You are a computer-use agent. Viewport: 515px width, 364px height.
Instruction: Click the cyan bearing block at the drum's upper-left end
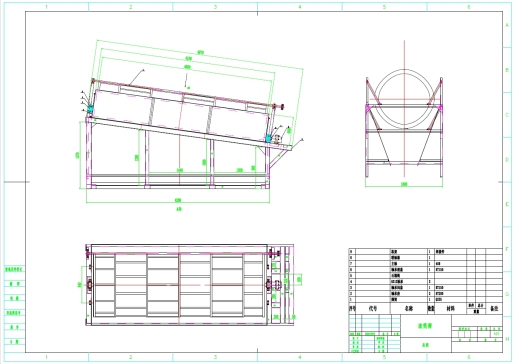click(x=90, y=109)
